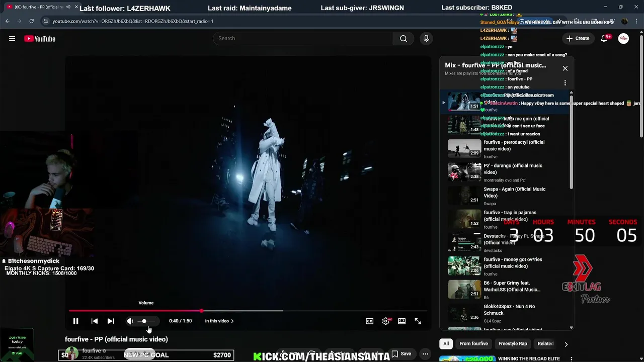Skip to the next video
The image size is (644, 362).
(x=110, y=321)
